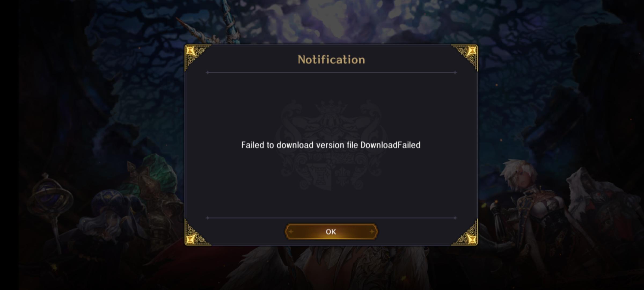Click the chess rook shield in crest
This screenshot has height=290, width=644.
click(x=319, y=176)
